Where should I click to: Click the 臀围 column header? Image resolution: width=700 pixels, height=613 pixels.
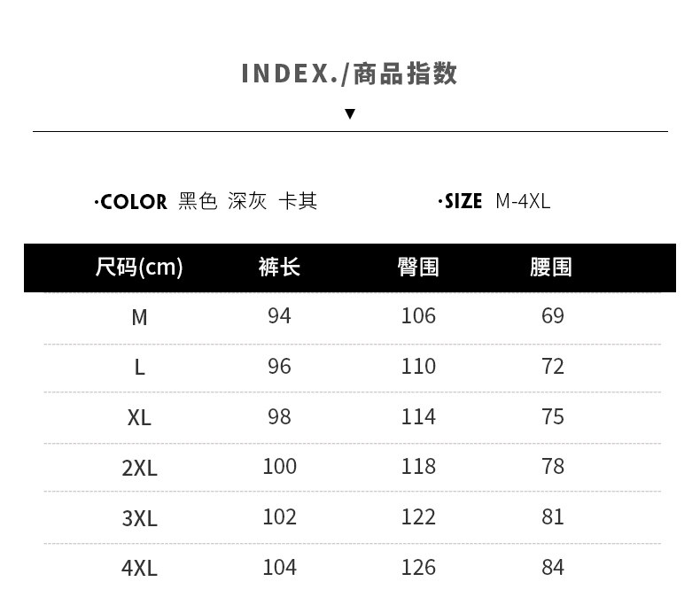(x=418, y=267)
